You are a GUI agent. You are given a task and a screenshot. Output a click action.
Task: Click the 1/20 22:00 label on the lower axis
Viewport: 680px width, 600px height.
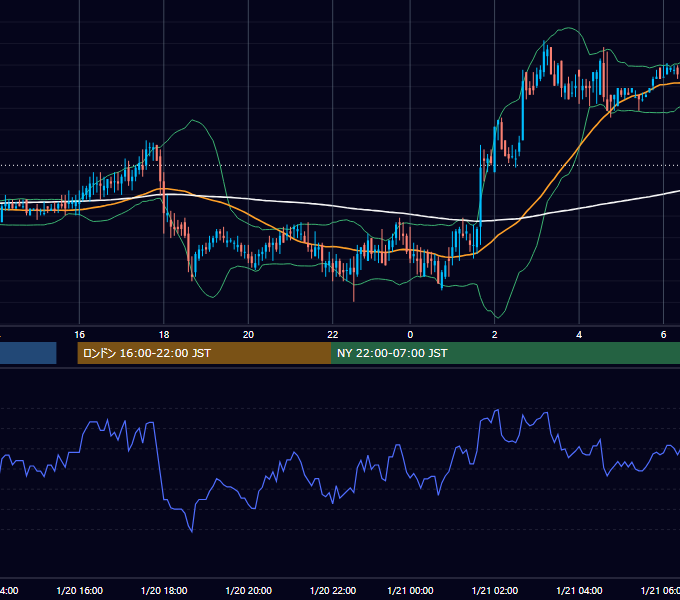333,590
